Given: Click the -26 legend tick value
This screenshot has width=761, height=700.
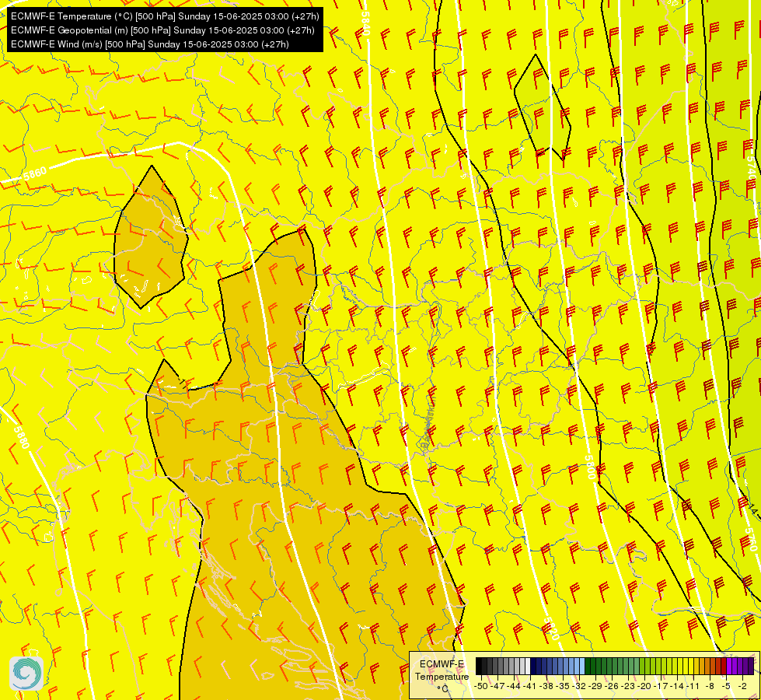Looking at the screenshot, I should [612, 686].
